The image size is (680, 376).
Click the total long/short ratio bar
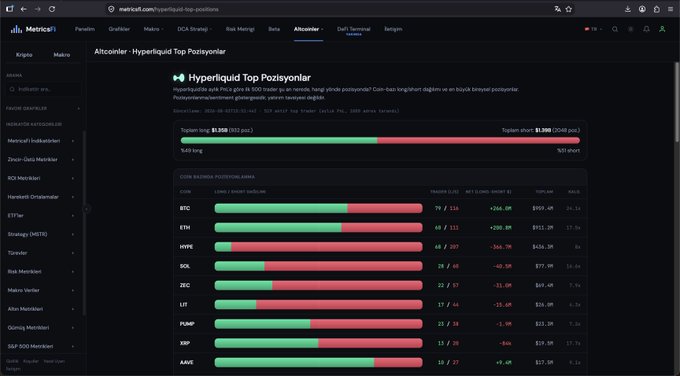[x=380, y=141]
